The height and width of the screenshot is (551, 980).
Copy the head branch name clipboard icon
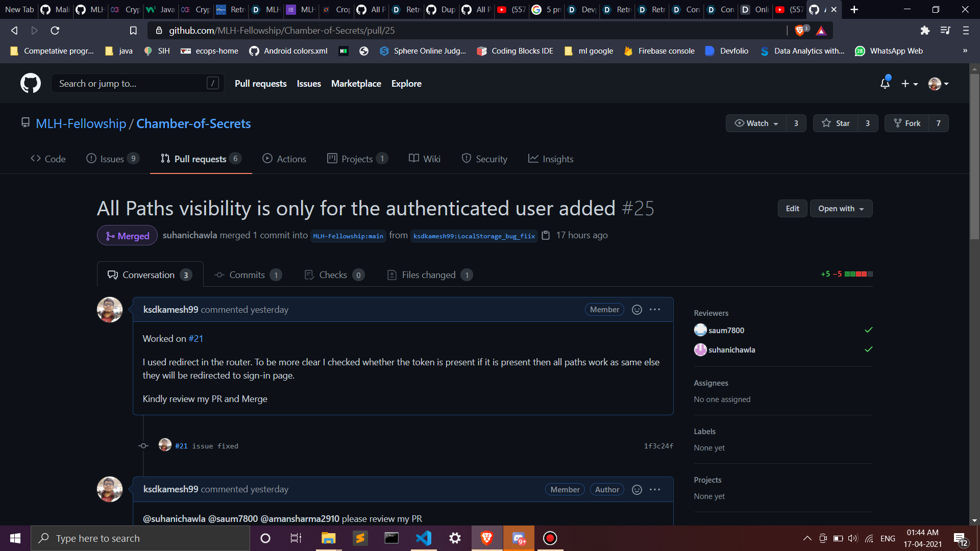546,235
